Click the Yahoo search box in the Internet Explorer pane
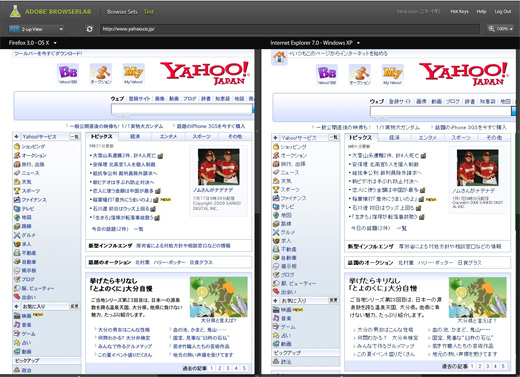 [441, 111]
